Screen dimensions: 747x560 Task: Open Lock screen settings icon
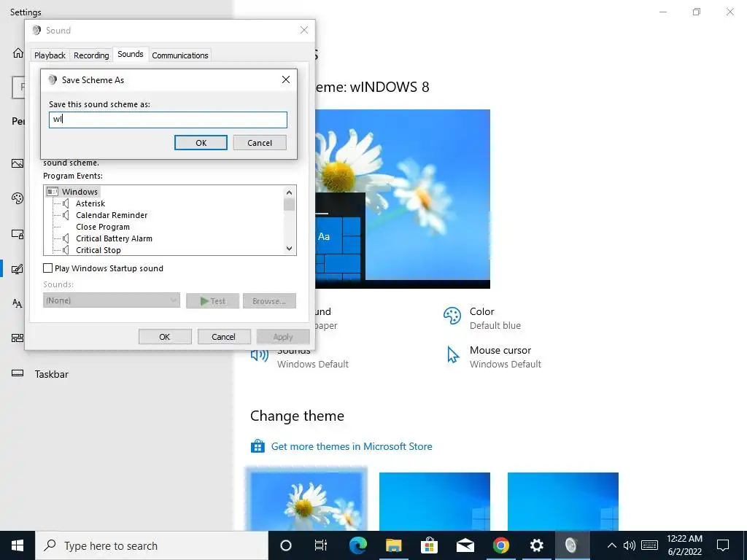point(18,234)
